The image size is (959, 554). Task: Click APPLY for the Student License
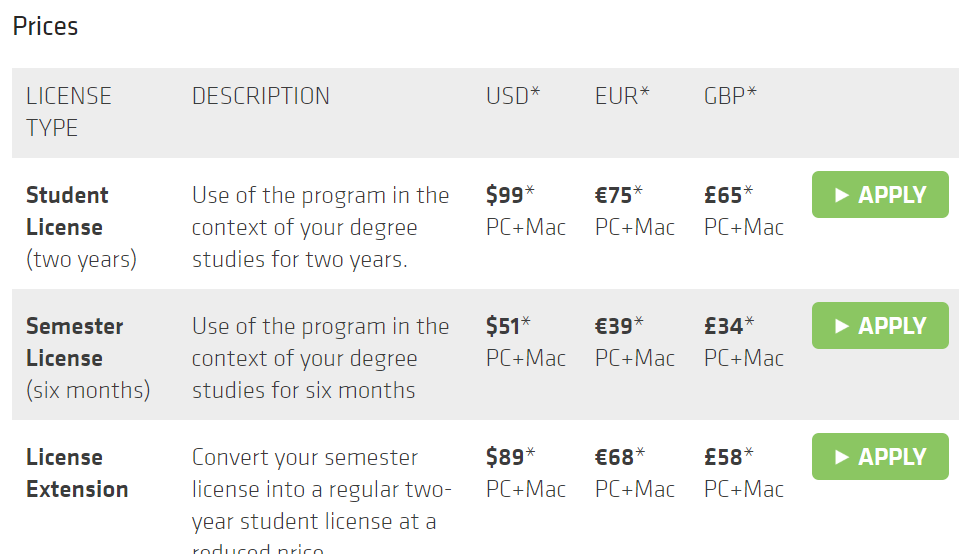[x=880, y=194]
